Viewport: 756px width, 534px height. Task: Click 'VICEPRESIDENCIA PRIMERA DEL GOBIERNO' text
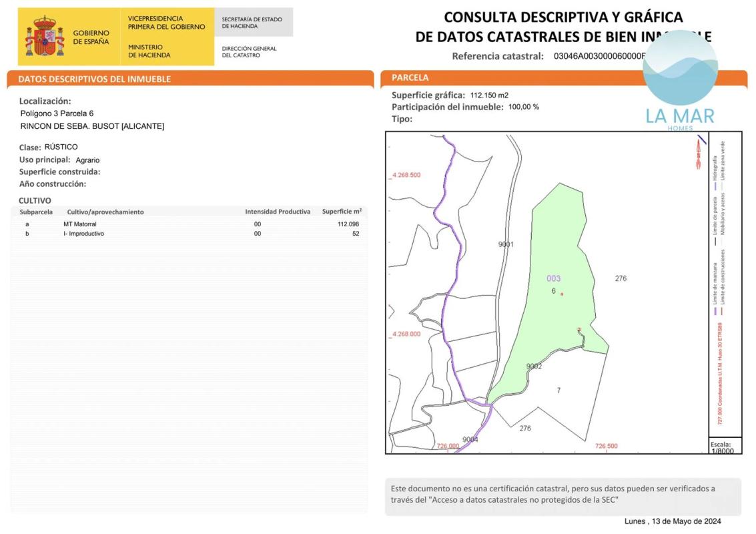coord(166,23)
